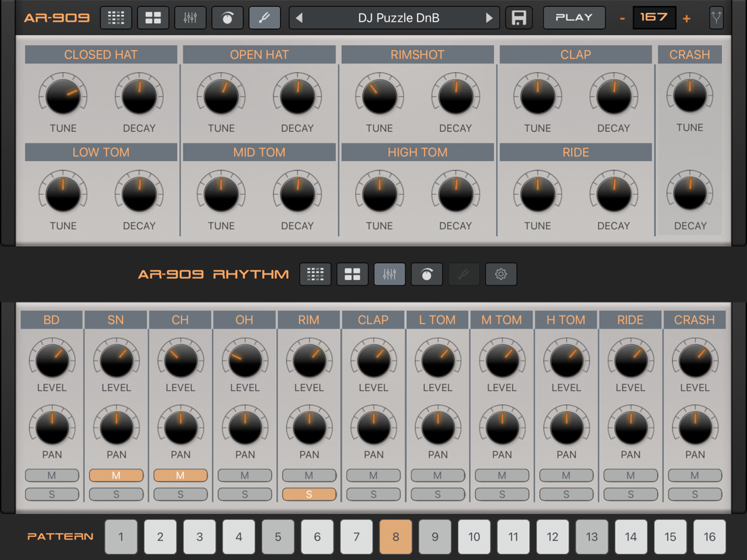This screenshot has height=560, width=747.
Task: Open the mixer sliders view in top toolbar
Action: tap(190, 18)
